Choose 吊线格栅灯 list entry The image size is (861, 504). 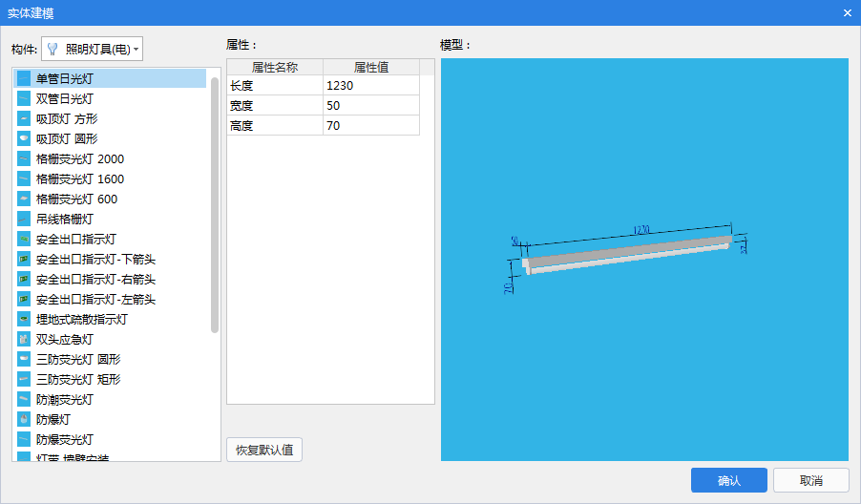65,219
